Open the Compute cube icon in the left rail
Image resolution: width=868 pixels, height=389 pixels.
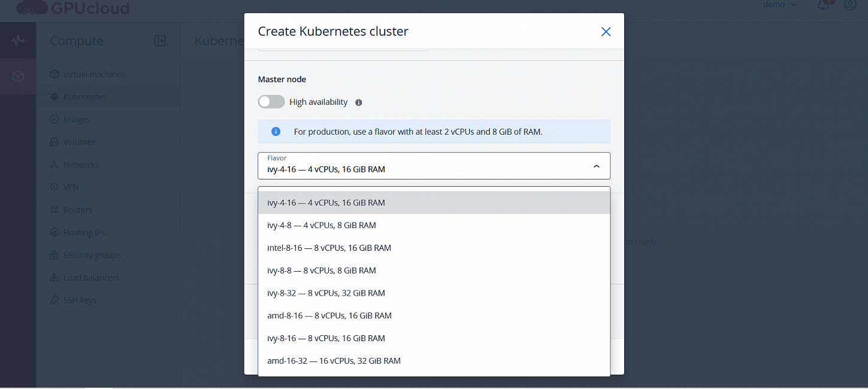(18, 77)
